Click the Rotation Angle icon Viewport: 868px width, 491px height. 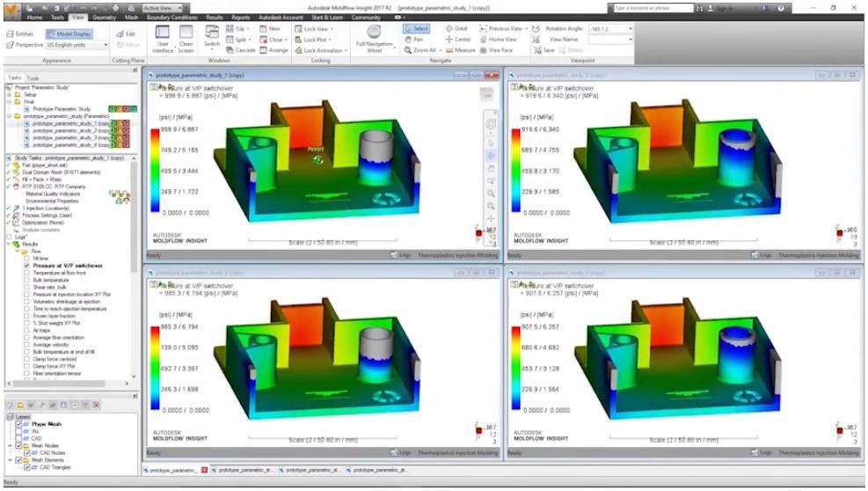[x=536, y=28]
